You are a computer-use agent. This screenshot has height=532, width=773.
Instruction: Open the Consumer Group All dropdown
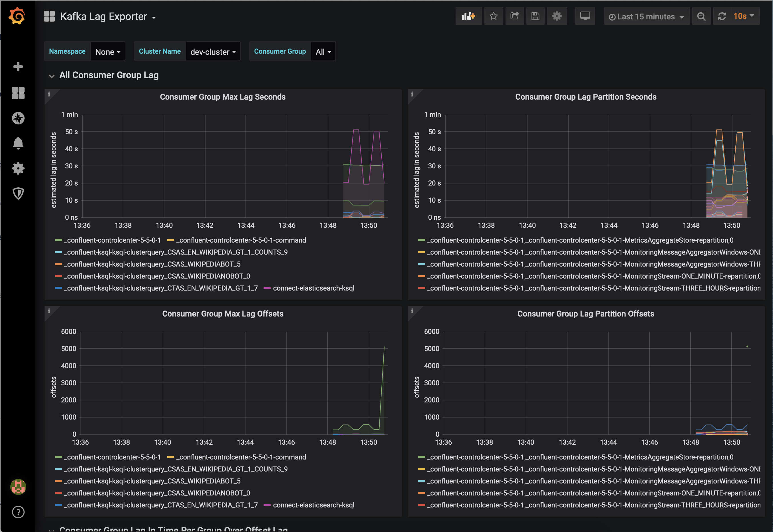(323, 52)
